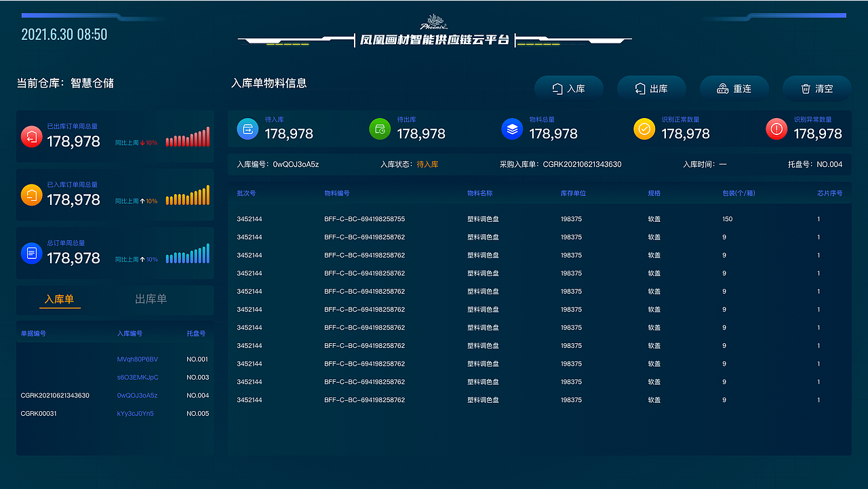Click material code BFF-C-BC-694198258755
This screenshot has height=489, width=868.
pos(365,219)
